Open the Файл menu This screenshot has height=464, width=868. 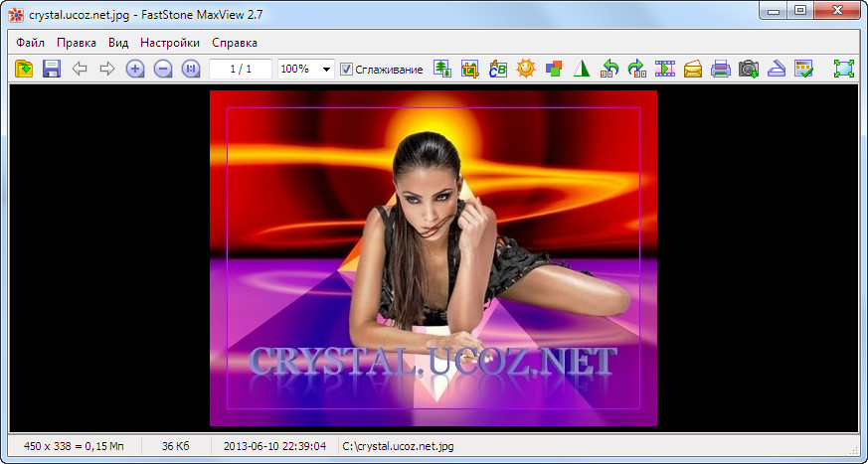(31, 43)
